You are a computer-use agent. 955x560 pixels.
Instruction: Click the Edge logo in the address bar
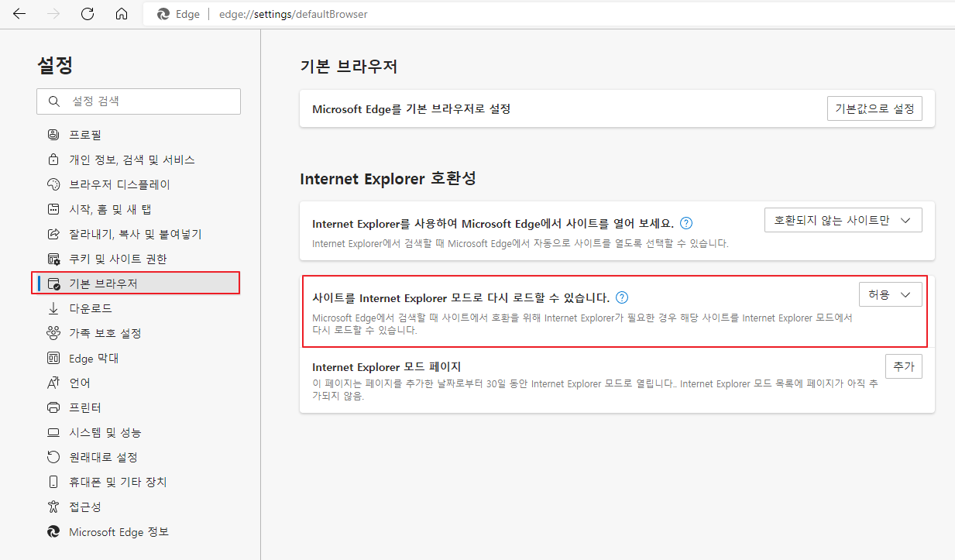point(163,14)
